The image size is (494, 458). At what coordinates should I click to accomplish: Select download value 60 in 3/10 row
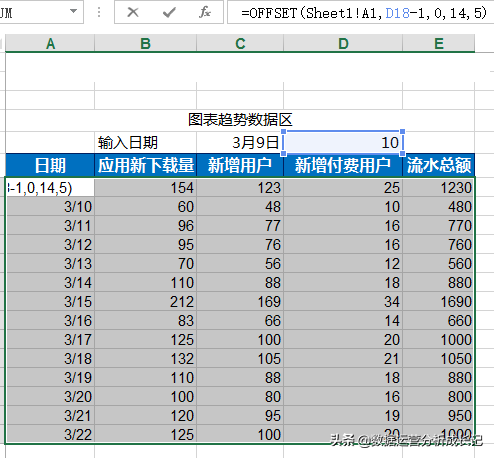[x=145, y=207]
